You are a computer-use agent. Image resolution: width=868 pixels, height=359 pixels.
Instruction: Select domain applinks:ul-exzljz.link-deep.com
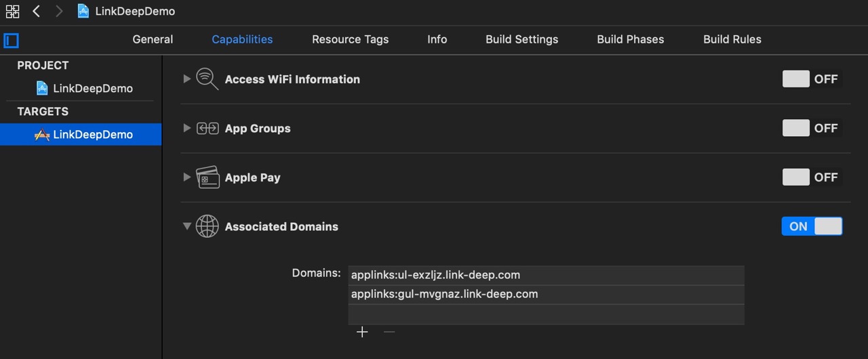546,275
